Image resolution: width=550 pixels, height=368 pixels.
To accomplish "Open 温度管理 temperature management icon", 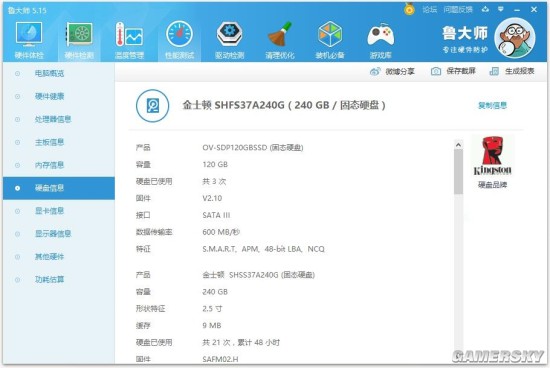I will click(129, 39).
